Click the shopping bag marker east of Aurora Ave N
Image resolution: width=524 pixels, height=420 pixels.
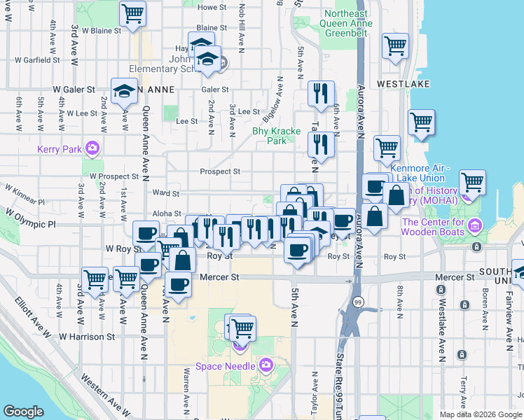click(375, 216)
